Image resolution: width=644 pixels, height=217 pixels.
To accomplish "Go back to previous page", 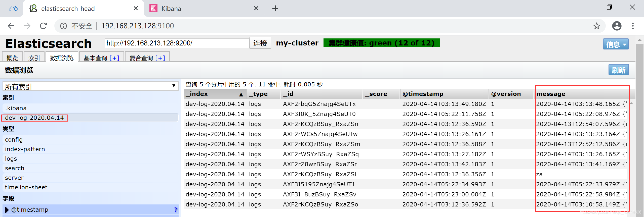I will [x=11, y=26].
